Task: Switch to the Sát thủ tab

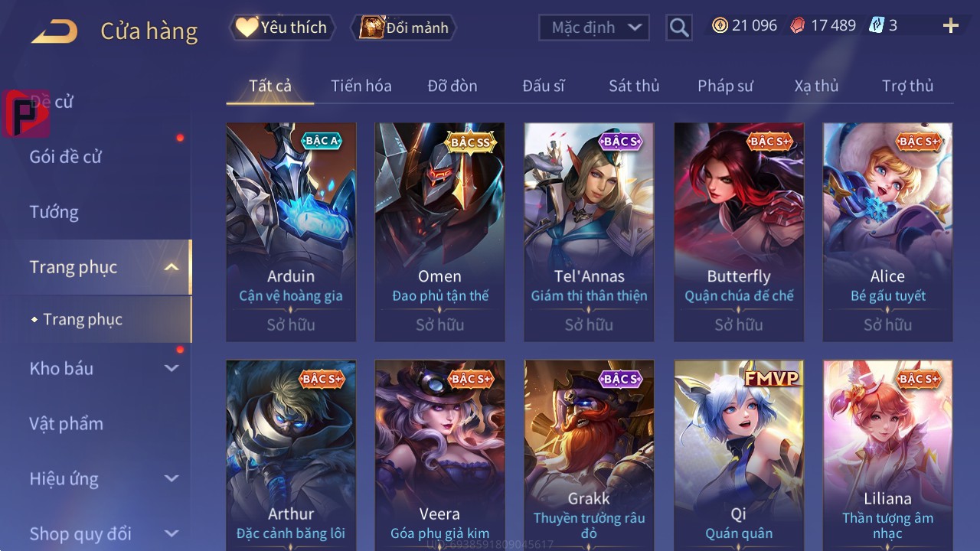Action: (x=634, y=86)
